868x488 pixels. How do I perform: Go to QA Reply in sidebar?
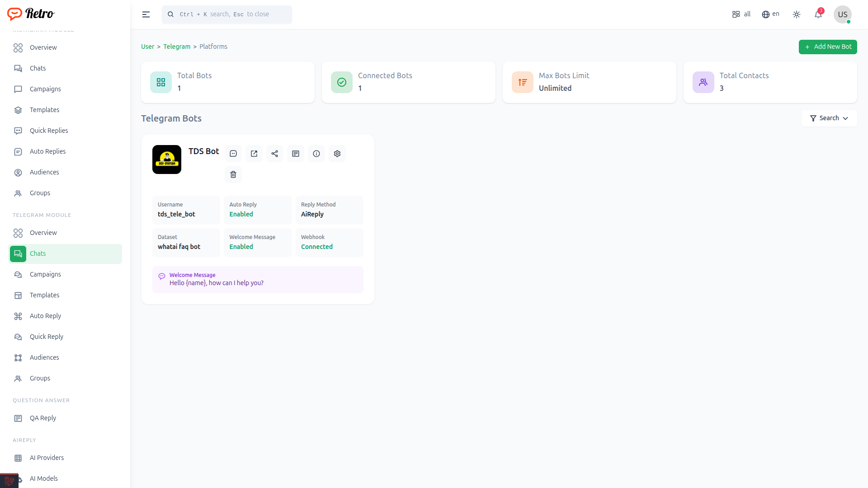(43, 418)
